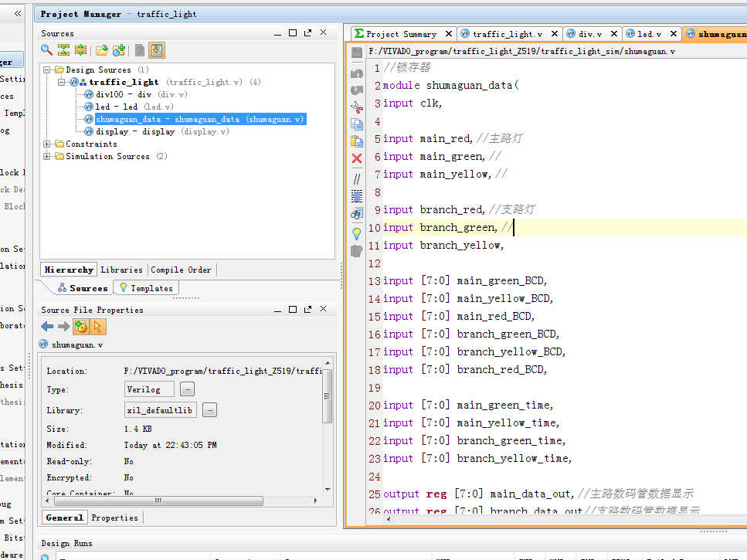
Task: Click the xil_defaultlib Library field
Action: (161, 410)
